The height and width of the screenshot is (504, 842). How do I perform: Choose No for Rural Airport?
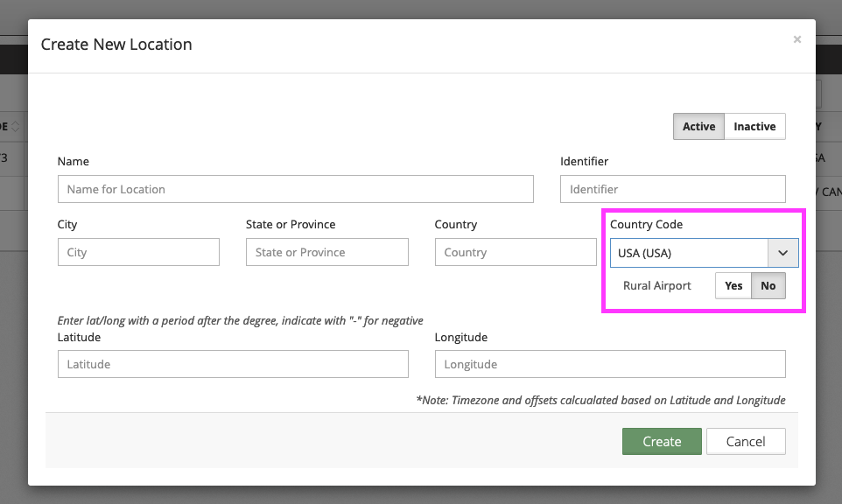click(768, 285)
